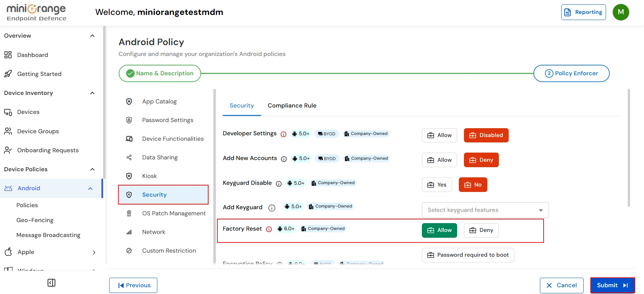Set Keyguard Disable to Yes

click(437, 185)
